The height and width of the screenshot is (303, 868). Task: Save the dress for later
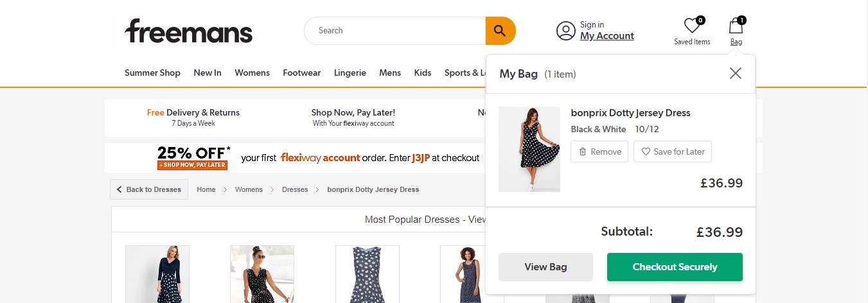click(x=672, y=152)
